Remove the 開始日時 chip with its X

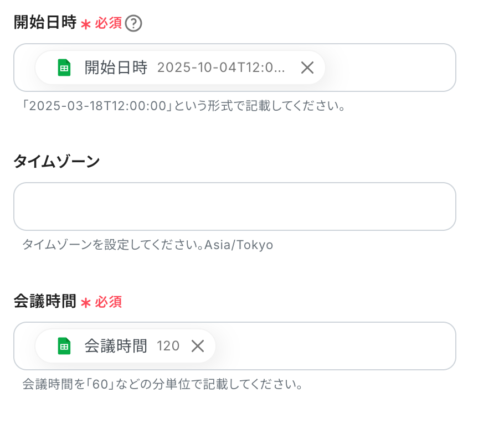click(307, 68)
